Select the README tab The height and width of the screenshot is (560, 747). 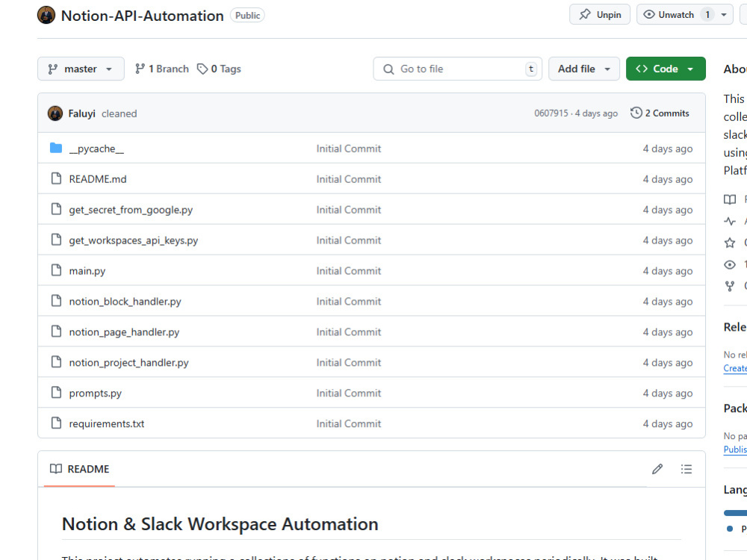tap(80, 469)
